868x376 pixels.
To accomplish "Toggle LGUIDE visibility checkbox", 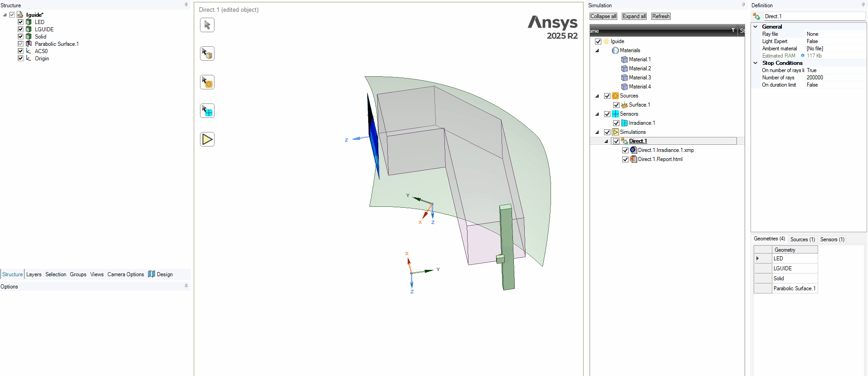I will 20,29.
